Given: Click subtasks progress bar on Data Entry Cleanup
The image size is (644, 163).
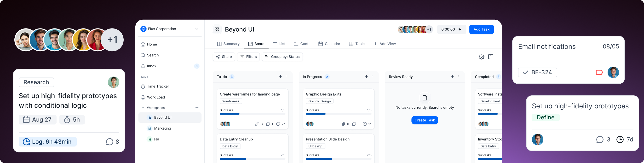Looking at the screenshot, I should coord(253,159).
